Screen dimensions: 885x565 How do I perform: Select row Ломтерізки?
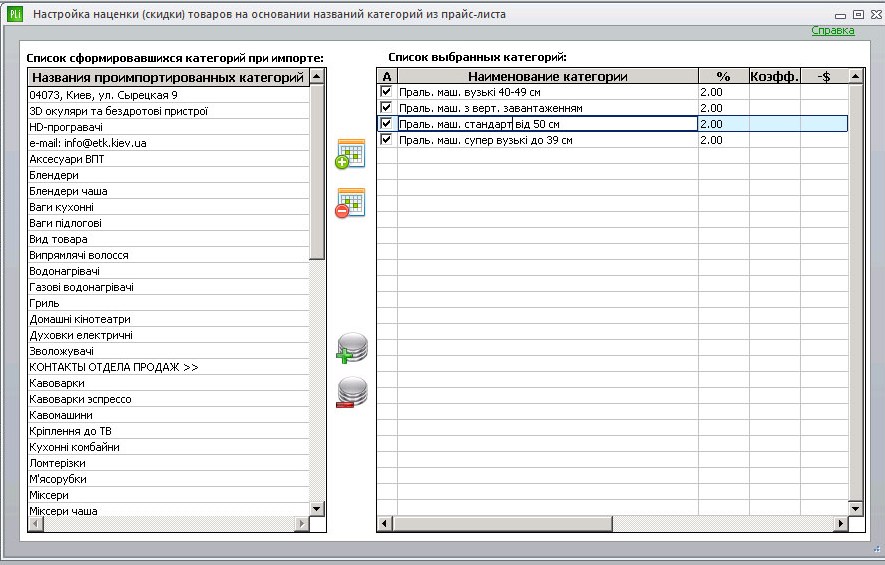168,463
